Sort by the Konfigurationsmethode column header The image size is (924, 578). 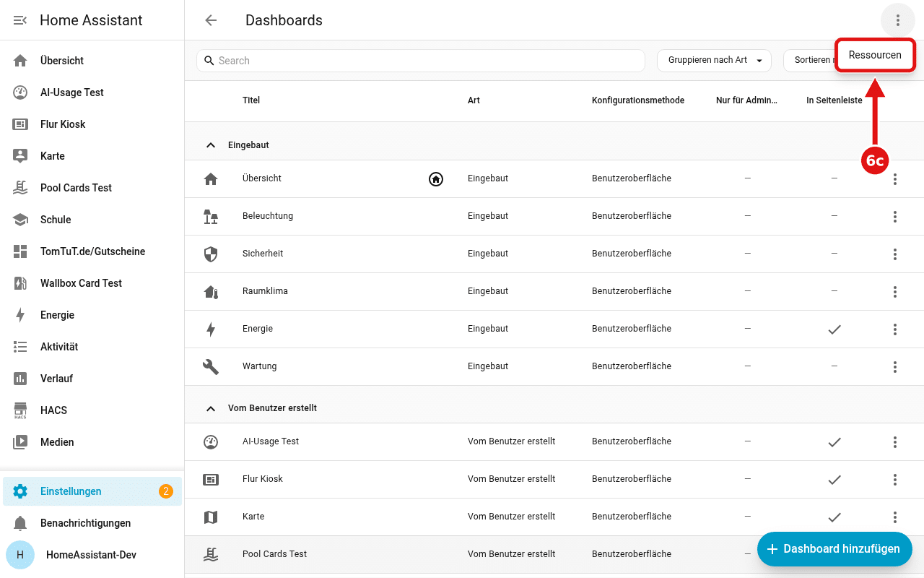[638, 100]
